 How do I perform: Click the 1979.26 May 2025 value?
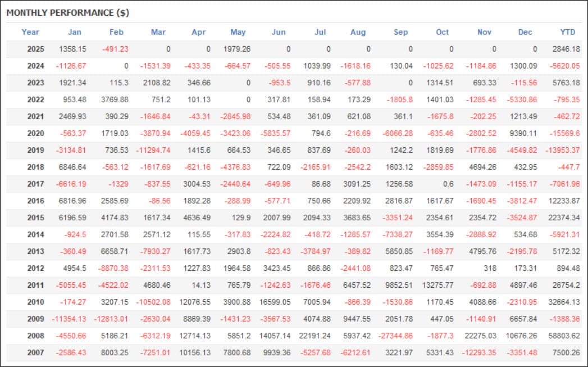[237, 49]
